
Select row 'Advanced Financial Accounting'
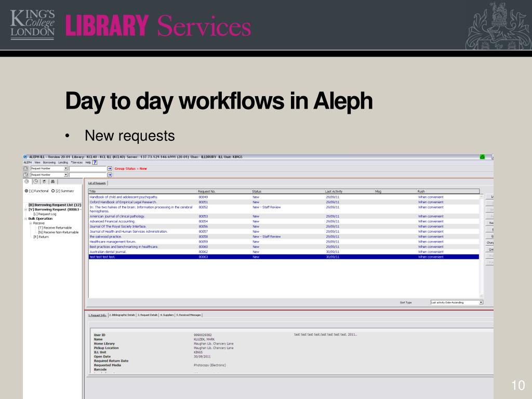[284, 221]
